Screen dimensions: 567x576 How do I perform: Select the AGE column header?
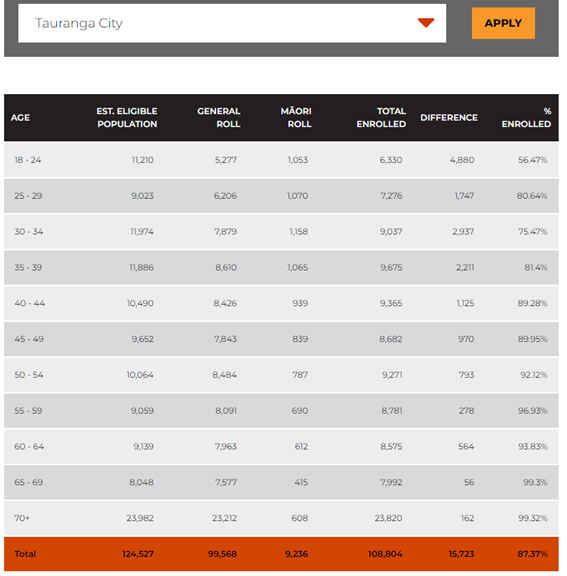pos(20,118)
